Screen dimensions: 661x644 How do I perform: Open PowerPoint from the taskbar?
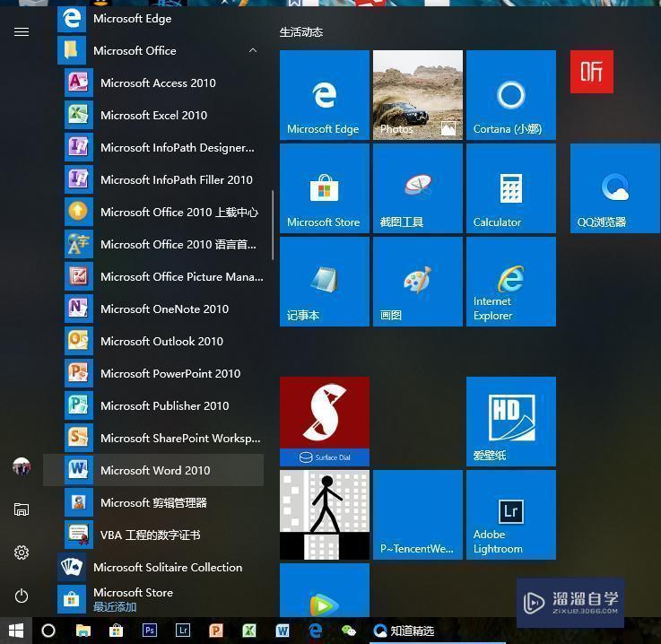pyautogui.click(x=216, y=631)
